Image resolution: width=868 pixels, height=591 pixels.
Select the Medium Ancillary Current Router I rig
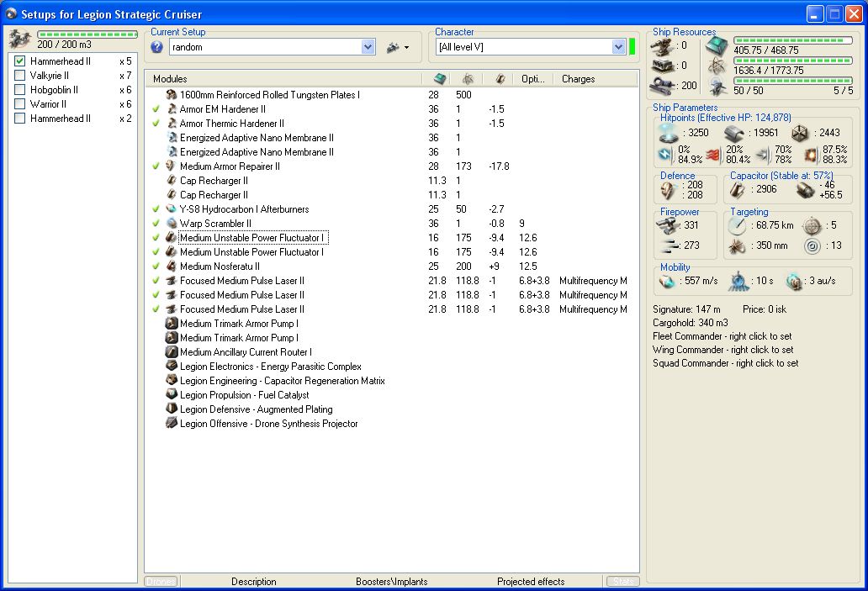(392, 352)
